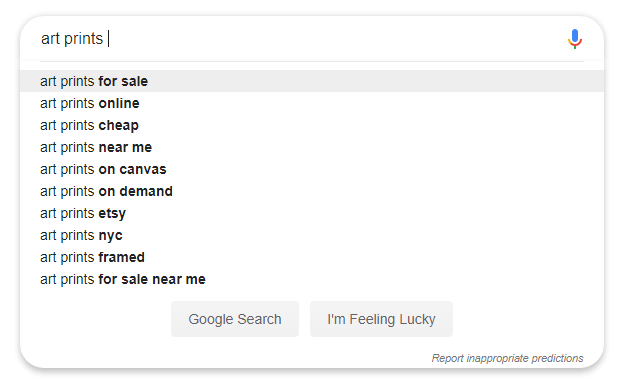
Task: Pick the 'art prints framed' suggestion
Action: (x=312, y=257)
